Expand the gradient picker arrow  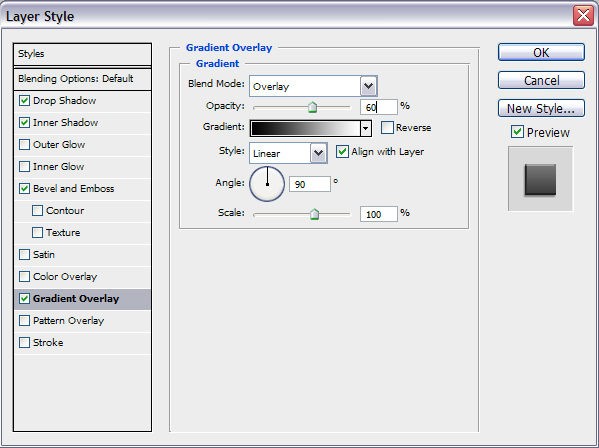tap(366, 128)
